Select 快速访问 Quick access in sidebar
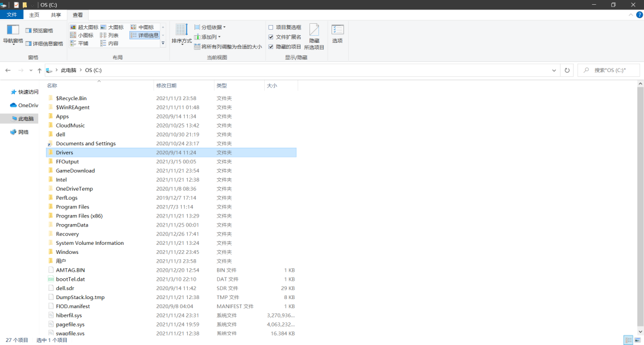The width and height of the screenshot is (644, 345). click(27, 92)
